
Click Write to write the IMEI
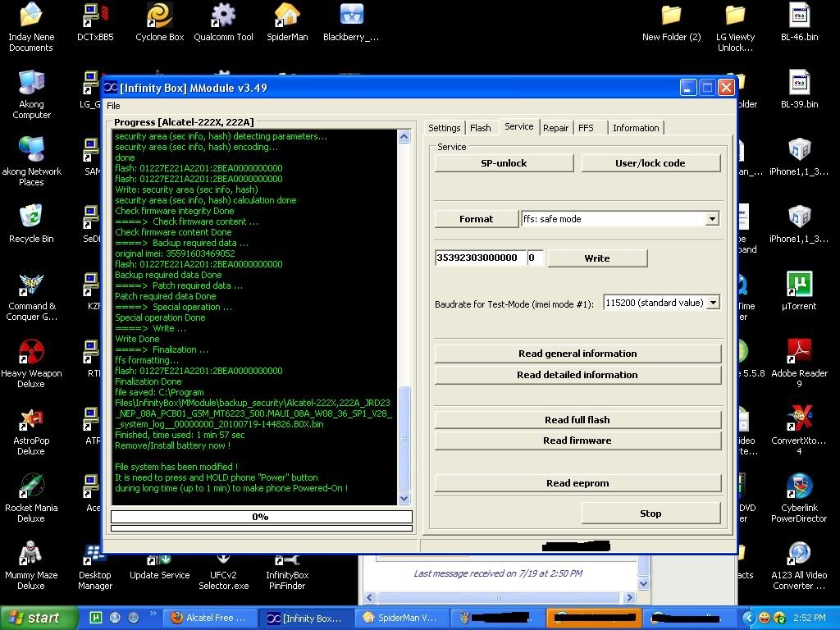click(597, 258)
